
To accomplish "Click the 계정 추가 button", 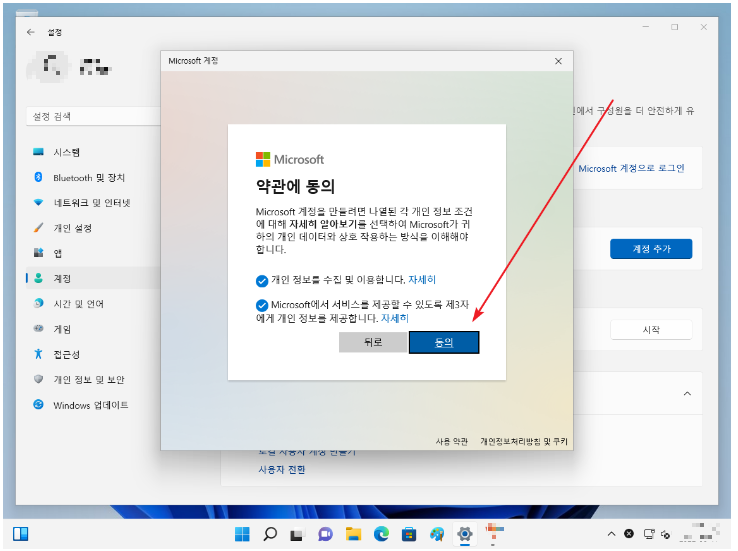I will tap(651, 249).
